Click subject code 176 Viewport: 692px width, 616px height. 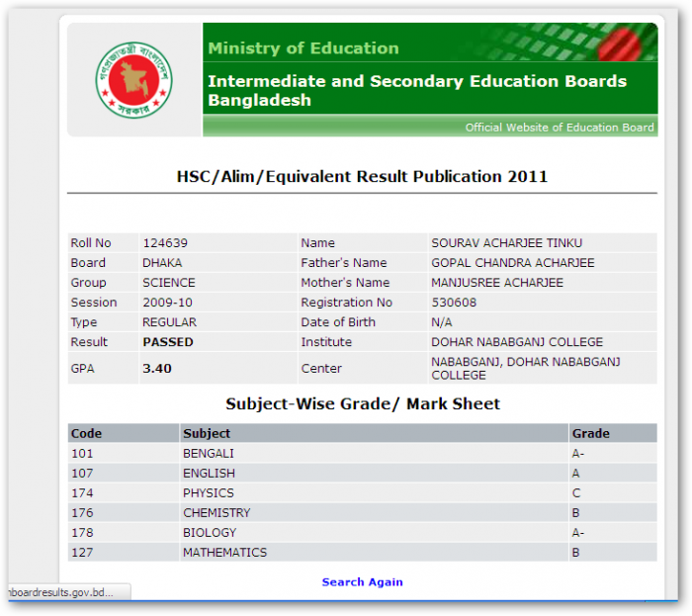82,513
